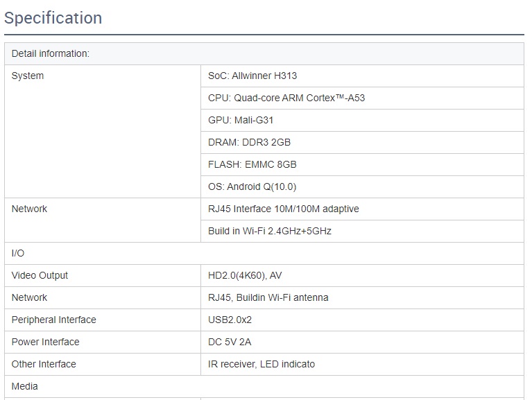Select the I/O section header row
The width and height of the screenshot is (532, 400).
point(18,254)
